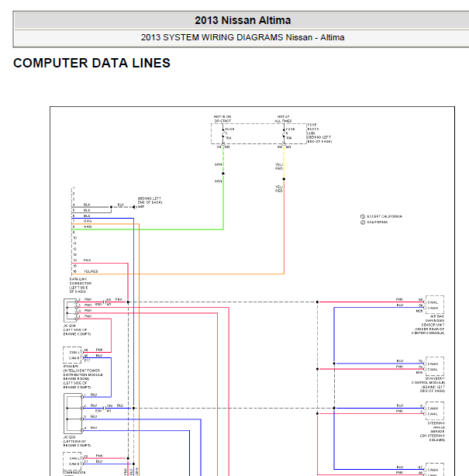Click the steering angle sensor connector box

pyautogui.click(x=435, y=411)
